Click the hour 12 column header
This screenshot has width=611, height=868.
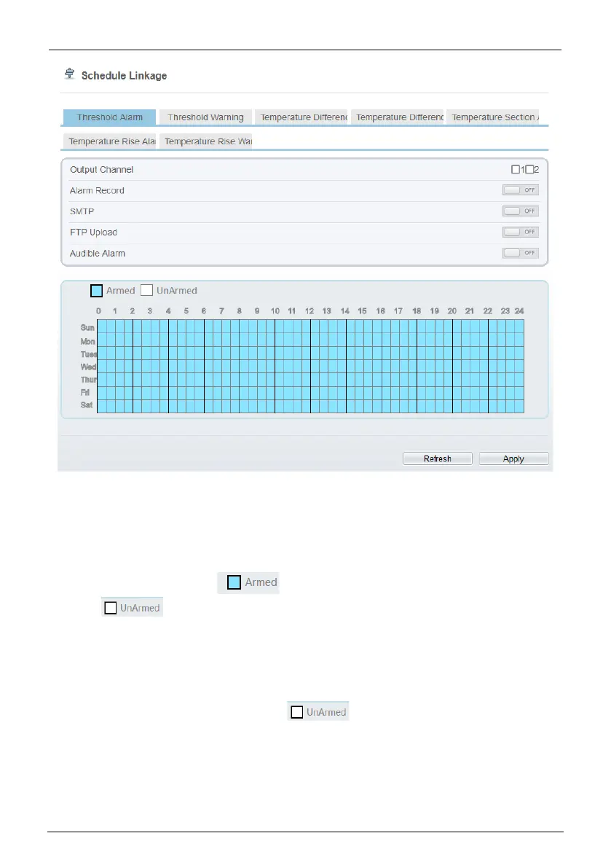coord(309,311)
